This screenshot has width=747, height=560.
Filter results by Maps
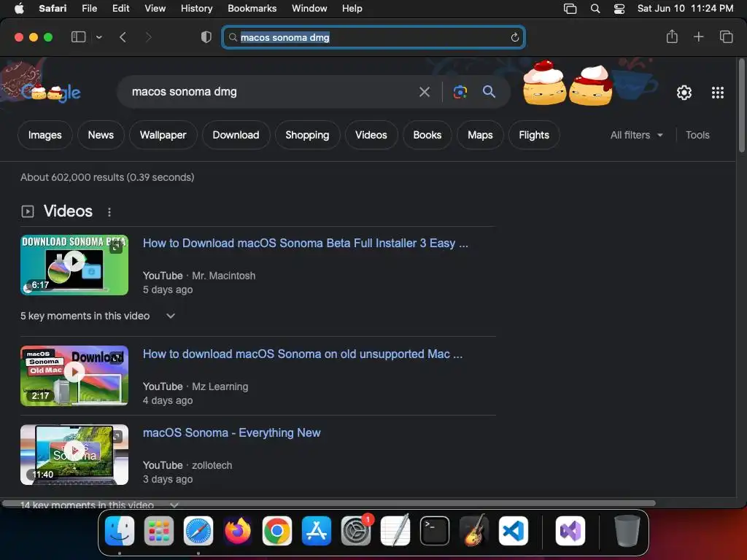tap(480, 135)
